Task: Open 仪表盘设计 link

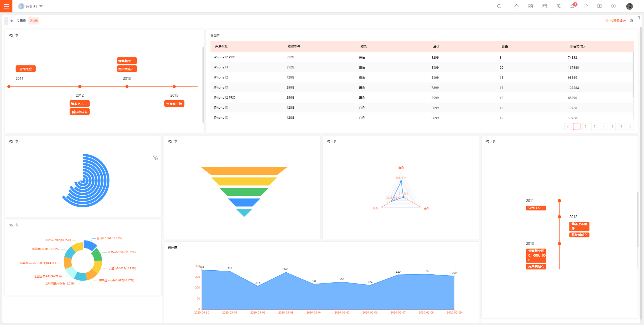Action: tap(618, 21)
